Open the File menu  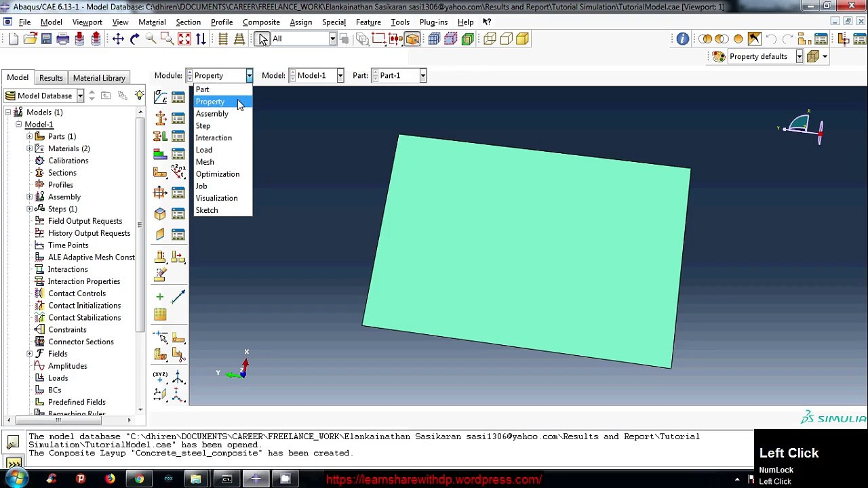point(24,22)
